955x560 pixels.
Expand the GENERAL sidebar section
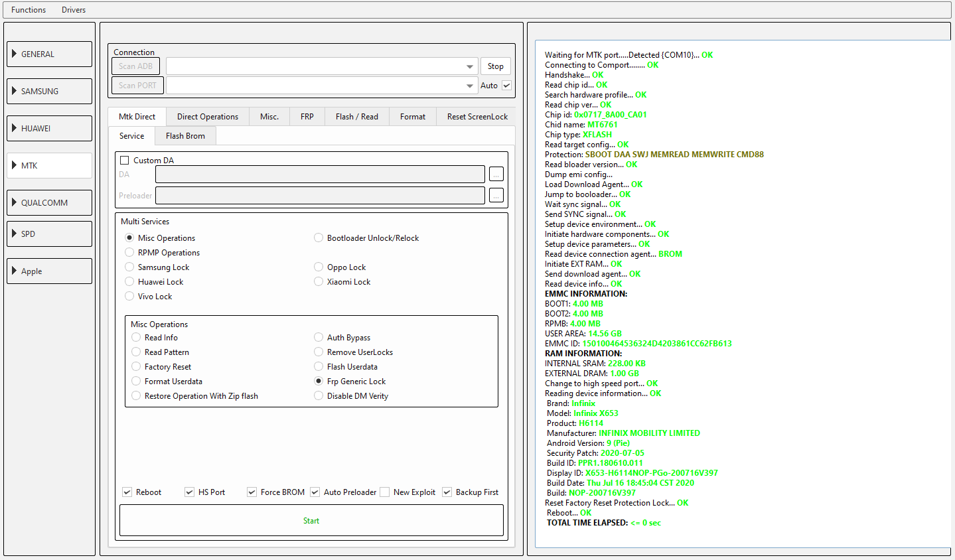(x=50, y=54)
